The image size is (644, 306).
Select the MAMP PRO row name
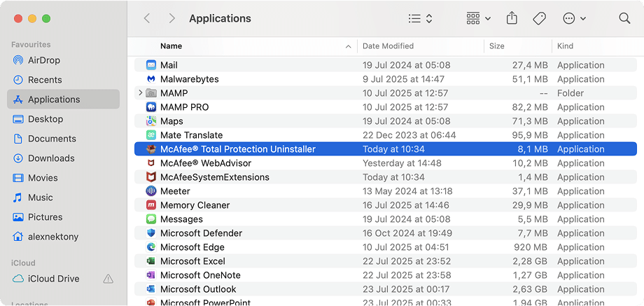pos(184,107)
